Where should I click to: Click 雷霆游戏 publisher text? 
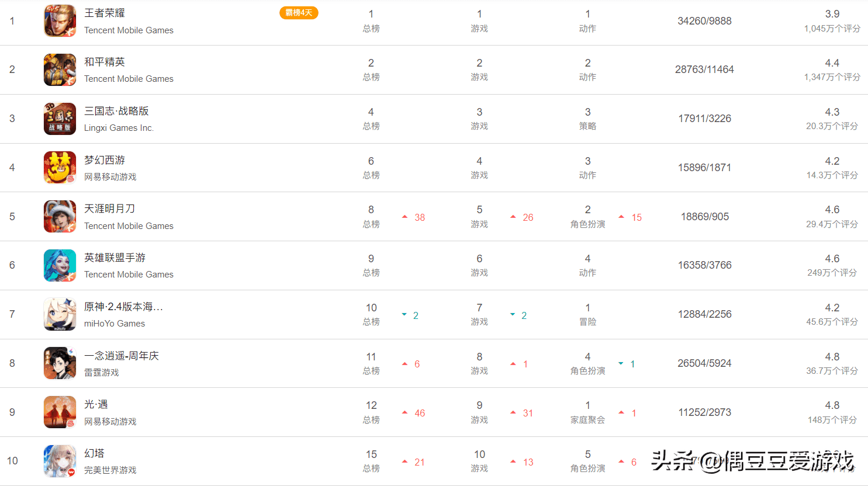pyautogui.click(x=101, y=373)
